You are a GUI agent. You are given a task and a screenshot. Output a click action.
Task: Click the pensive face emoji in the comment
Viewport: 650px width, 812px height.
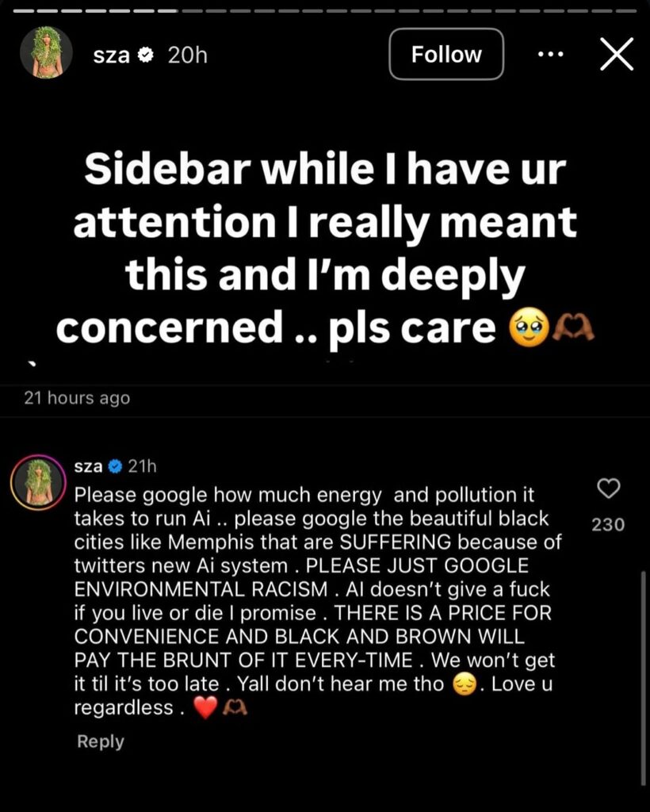click(x=464, y=684)
